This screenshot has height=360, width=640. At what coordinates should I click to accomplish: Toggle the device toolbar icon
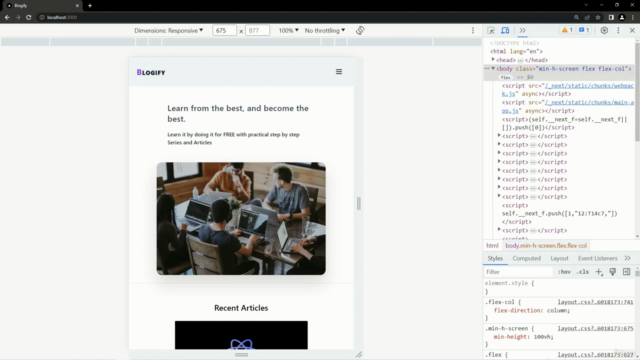click(505, 31)
